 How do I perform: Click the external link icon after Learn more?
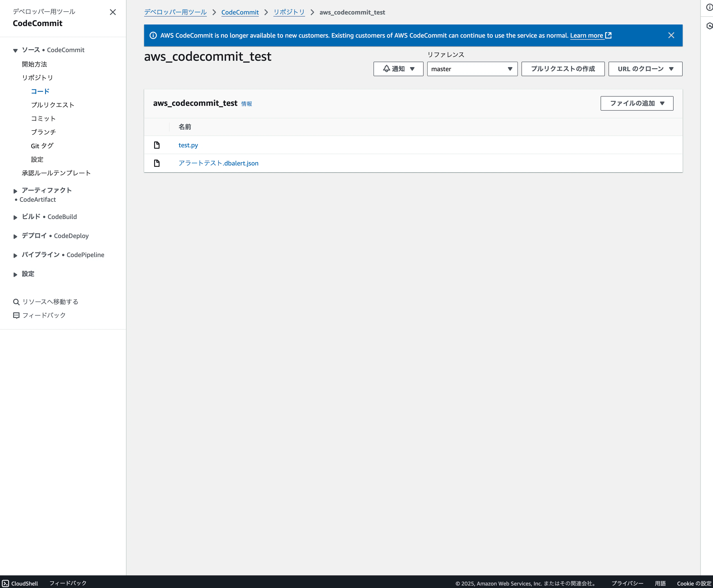pos(609,35)
